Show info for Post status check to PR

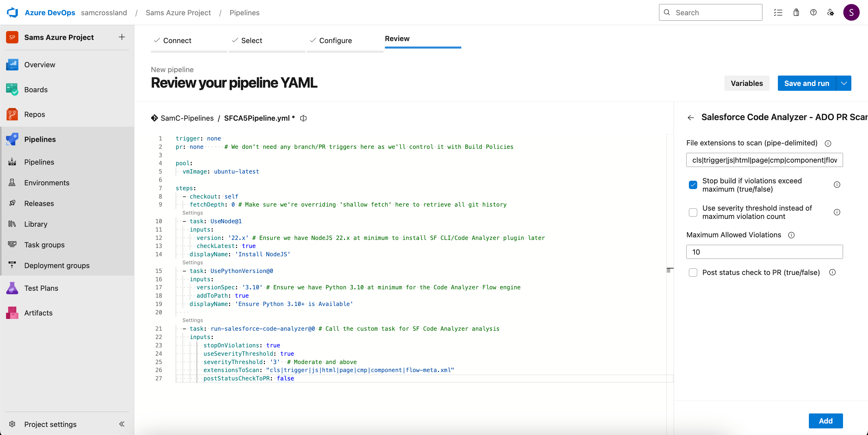click(x=833, y=272)
